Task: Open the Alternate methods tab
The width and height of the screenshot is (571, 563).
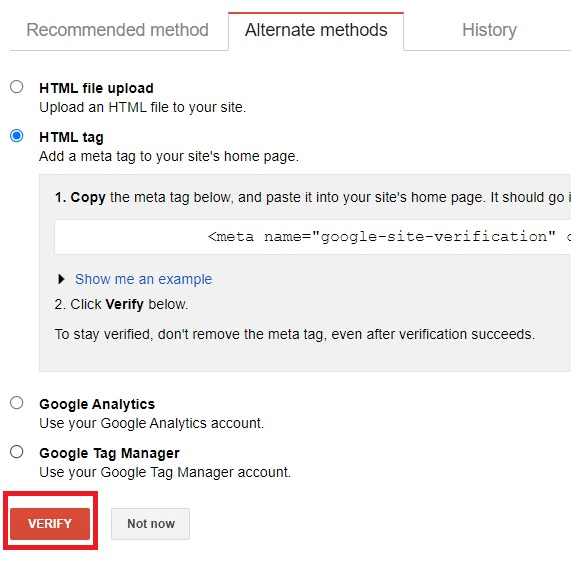Action: pos(316,30)
